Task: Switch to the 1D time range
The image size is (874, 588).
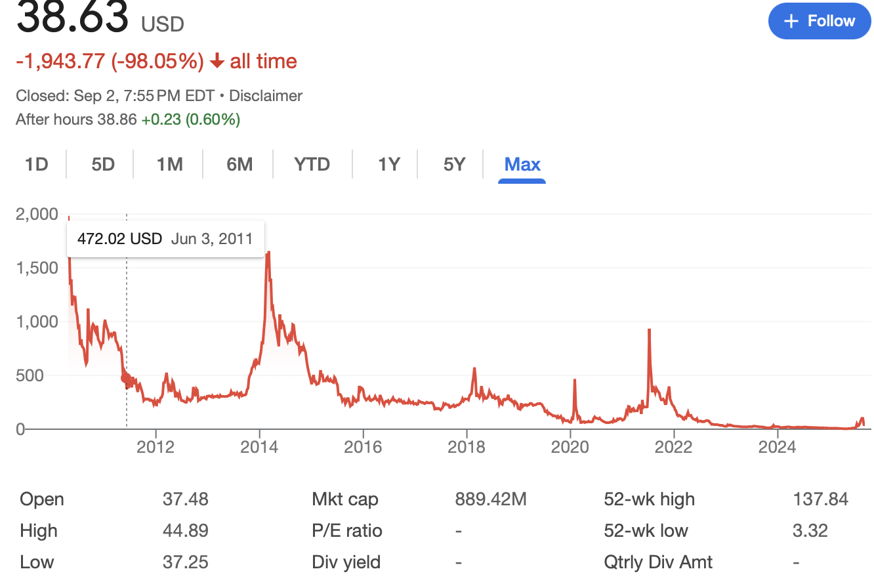Action: point(37,164)
